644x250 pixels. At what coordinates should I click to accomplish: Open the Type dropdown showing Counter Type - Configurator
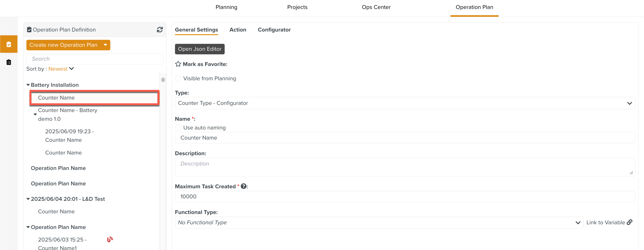pyautogui.click(x=405, y=103)
